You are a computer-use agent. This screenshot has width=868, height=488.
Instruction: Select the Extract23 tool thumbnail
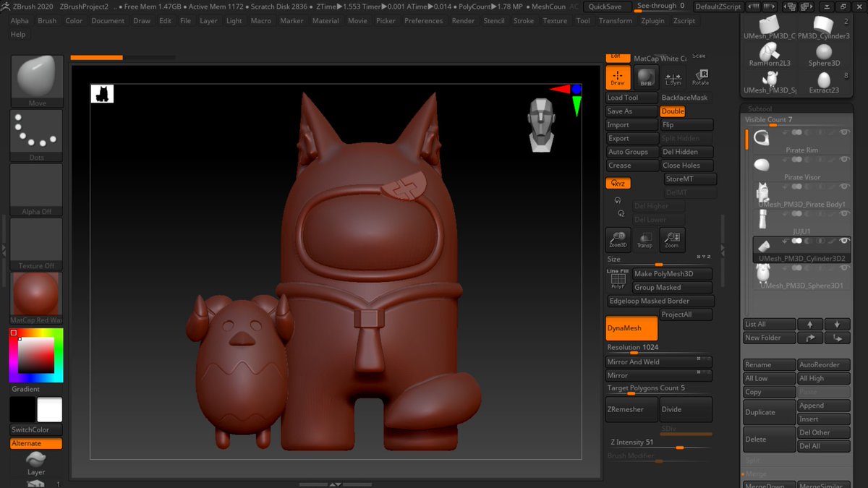(x=824, y=82)
